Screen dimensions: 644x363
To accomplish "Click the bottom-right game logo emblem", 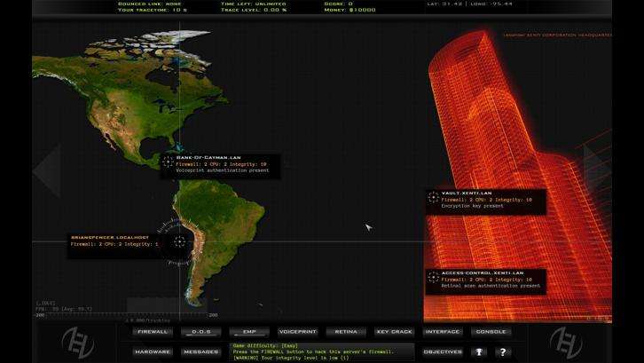I will 564,341.
